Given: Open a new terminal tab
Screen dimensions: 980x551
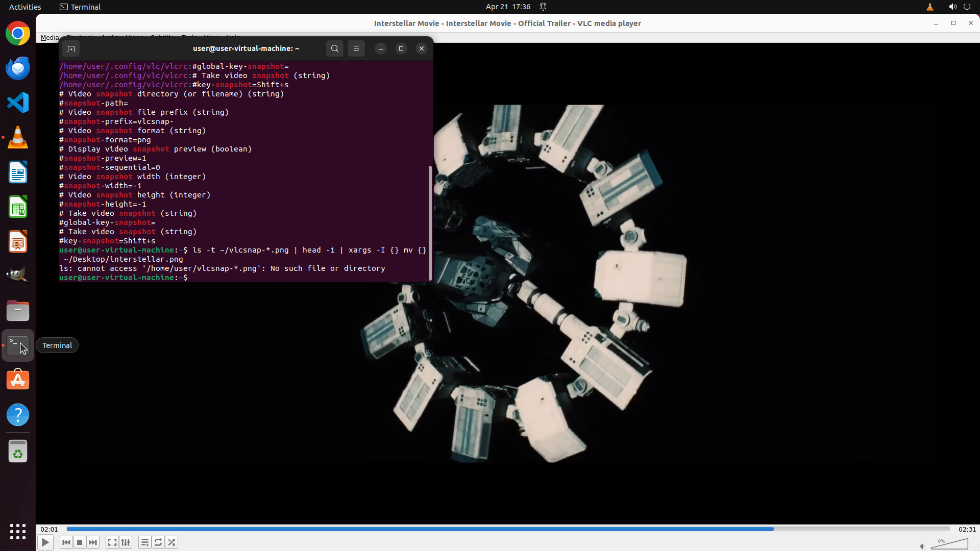Looking at the screenshot, I should (x=71, y=48).
